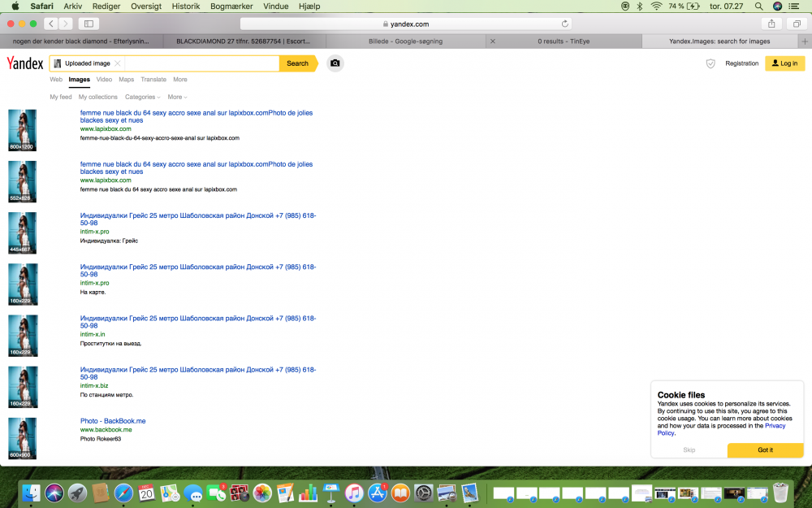
Task: Add a new tab with plus button
Action: pyautogui.click(x=805, y=41)
